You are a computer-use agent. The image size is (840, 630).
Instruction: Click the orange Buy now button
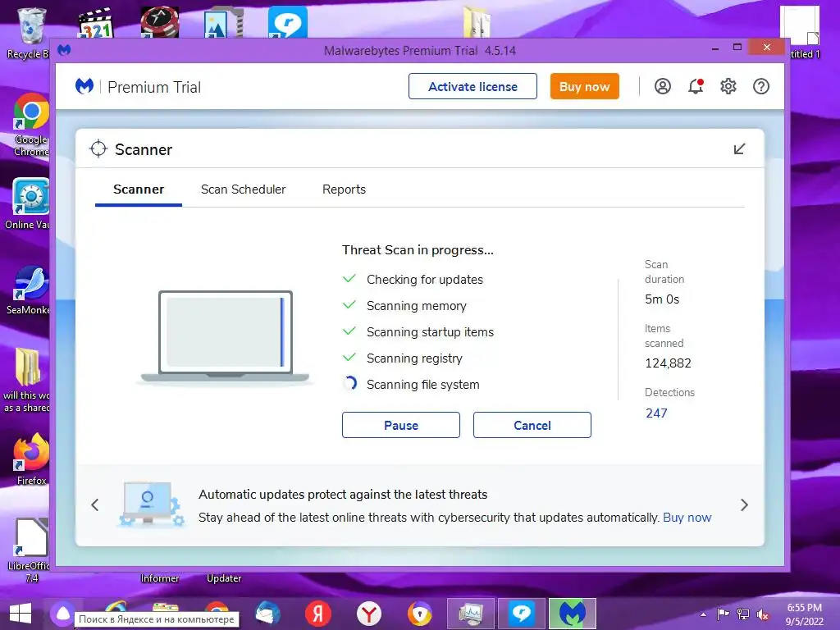[x=584, y=86]
